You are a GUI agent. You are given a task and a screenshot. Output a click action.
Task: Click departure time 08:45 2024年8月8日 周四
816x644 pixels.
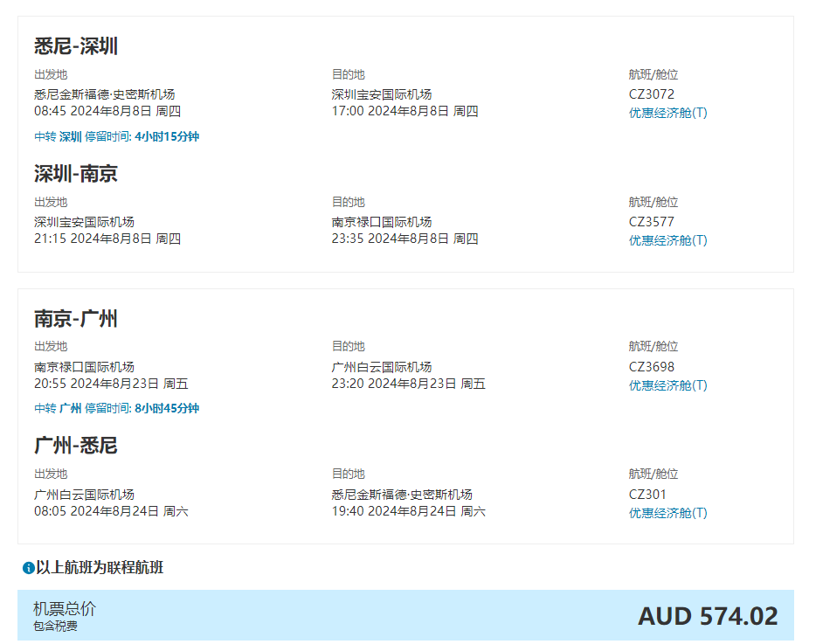click(107, 112)
